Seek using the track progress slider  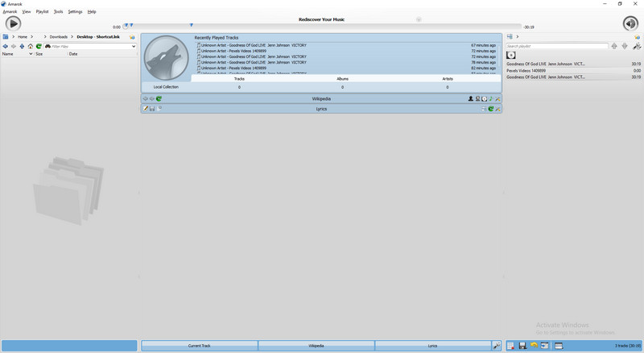point(323,27)
